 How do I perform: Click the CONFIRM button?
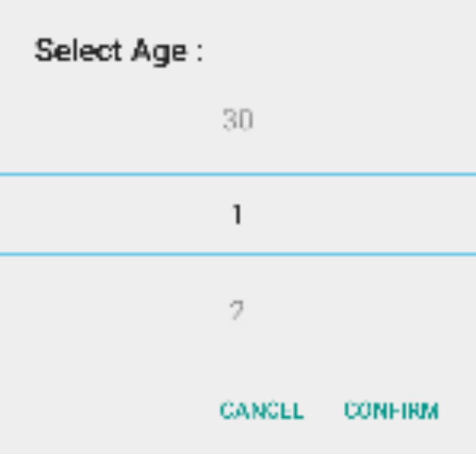391,411
